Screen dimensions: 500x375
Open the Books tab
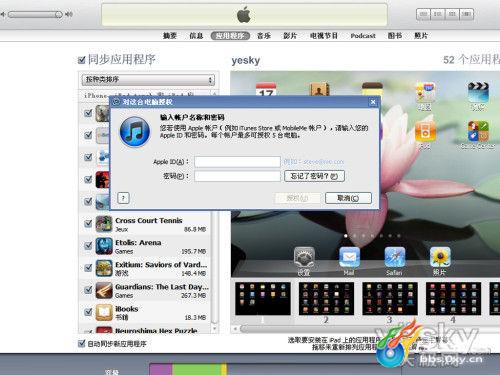point(395,36)
